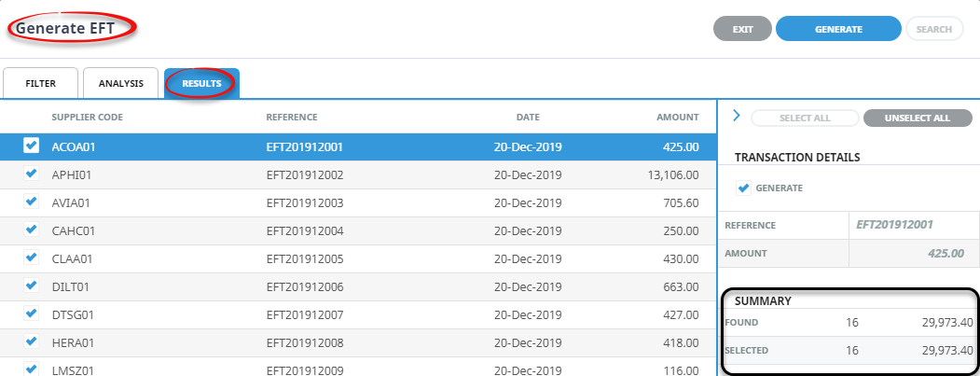This screenshot has height=376, width=980.
Task: Collapse the side panel chevron arrow
Action: (736, 116)
